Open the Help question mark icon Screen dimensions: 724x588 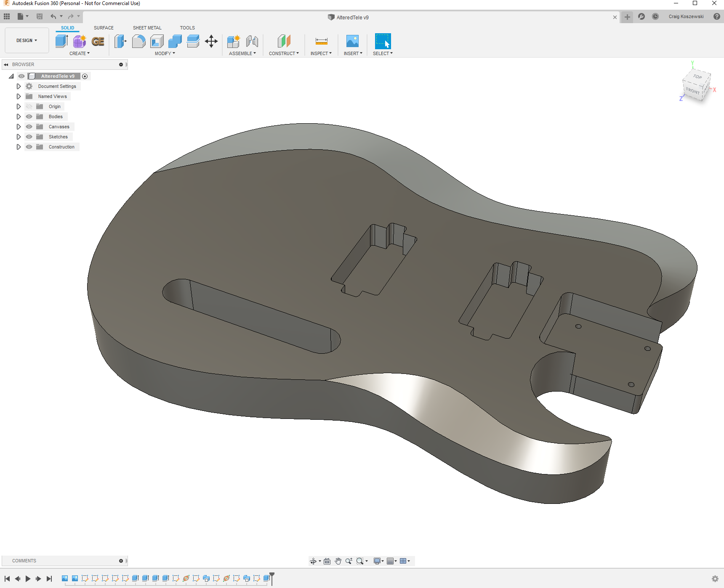[x=717, y=16]
